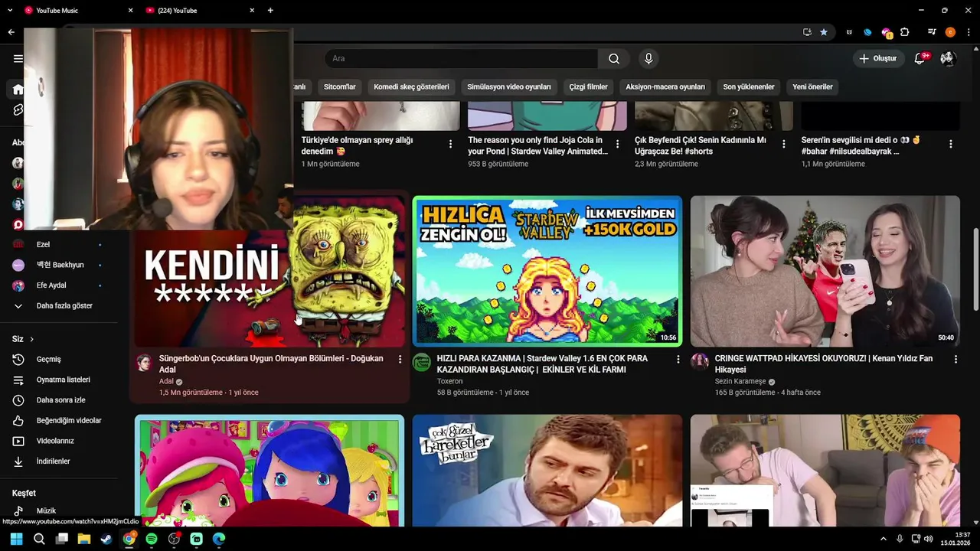This screenshot has height=551, width=980.
Task: Open Chrome media control icon
Action: [x=932, y=32]
